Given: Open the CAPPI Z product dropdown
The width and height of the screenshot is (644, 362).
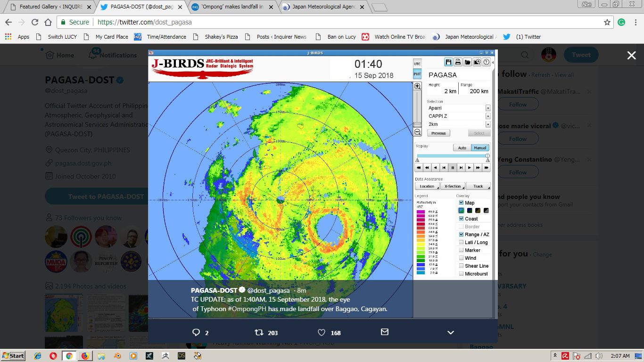Looking at the screenshot, I should [488, 116].
